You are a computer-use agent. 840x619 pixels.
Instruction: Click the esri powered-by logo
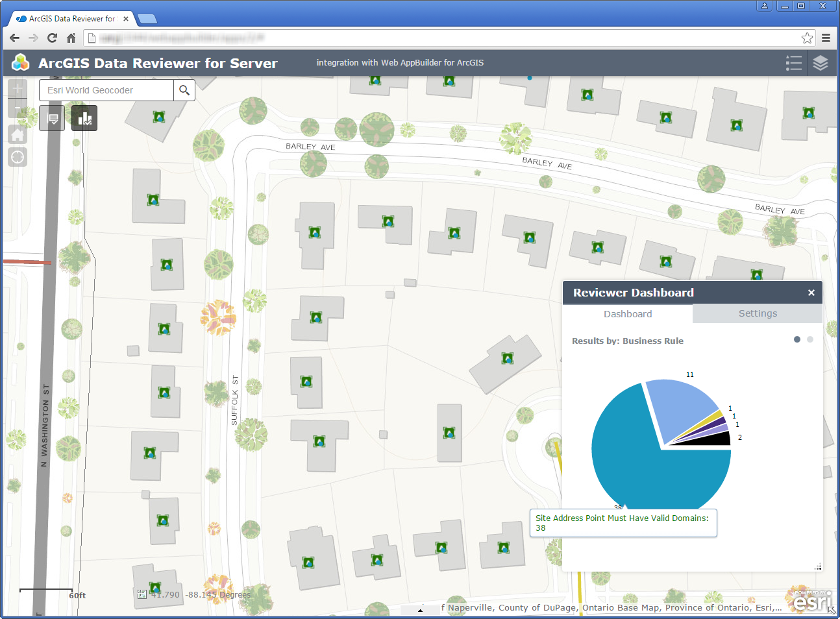(811, 601)
